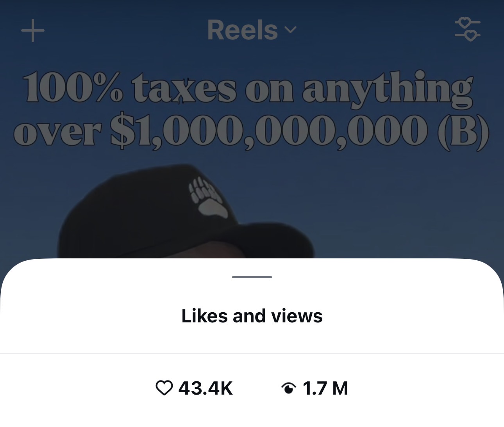Expand the chevron next to Reels

[x=290, y=30]
